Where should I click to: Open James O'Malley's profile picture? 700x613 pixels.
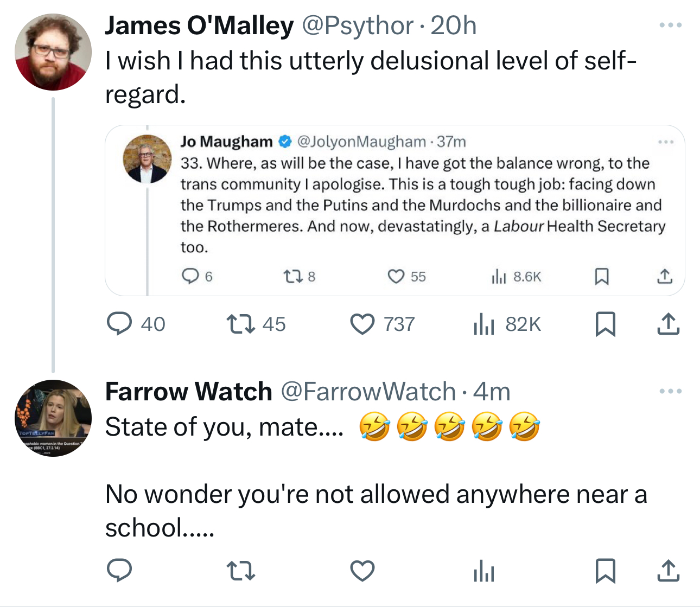(x=53, y=52)
